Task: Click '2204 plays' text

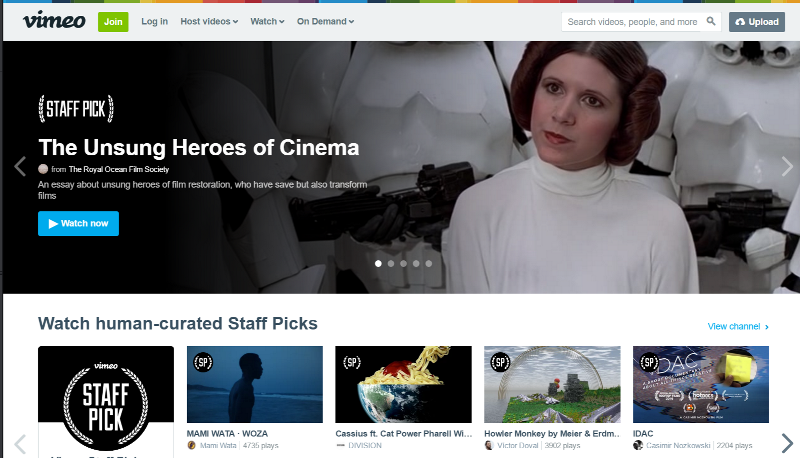Action: tap(734, 445)
